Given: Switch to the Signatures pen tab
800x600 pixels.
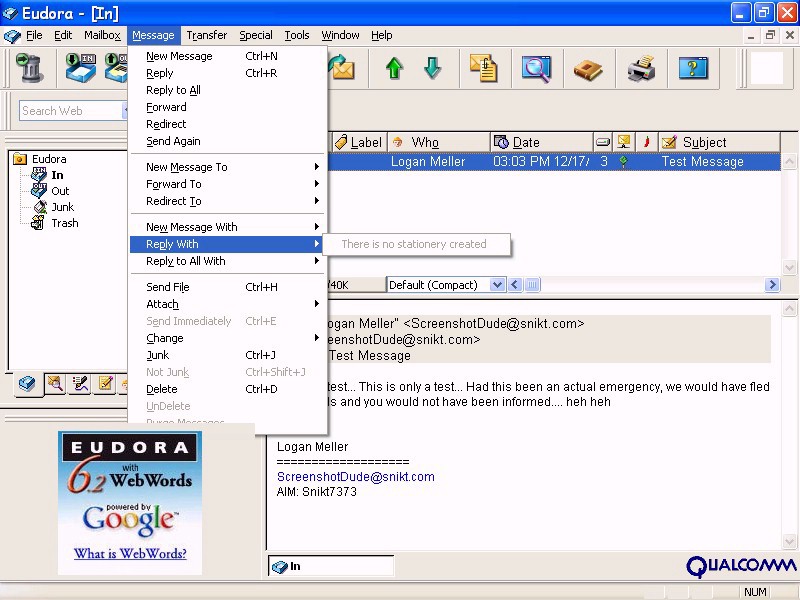Looking at the screenshot, I should coord(81,384).
